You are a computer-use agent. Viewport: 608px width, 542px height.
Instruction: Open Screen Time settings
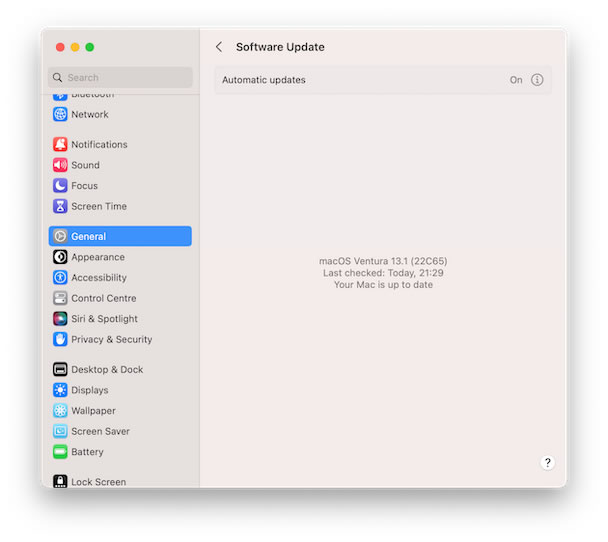pos(120,206)
